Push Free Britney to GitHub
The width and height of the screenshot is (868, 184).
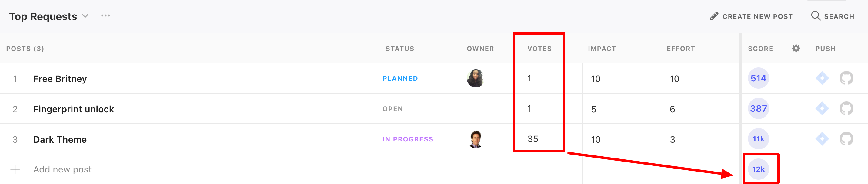[x=846, y=78]
